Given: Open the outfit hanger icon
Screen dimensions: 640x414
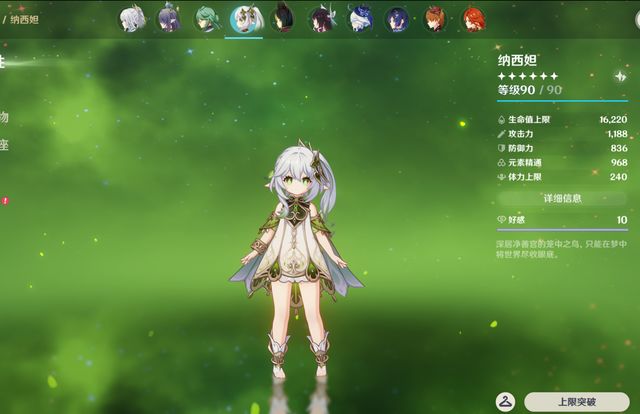Looking at the screenshot, I should click(x=505, y=402).
